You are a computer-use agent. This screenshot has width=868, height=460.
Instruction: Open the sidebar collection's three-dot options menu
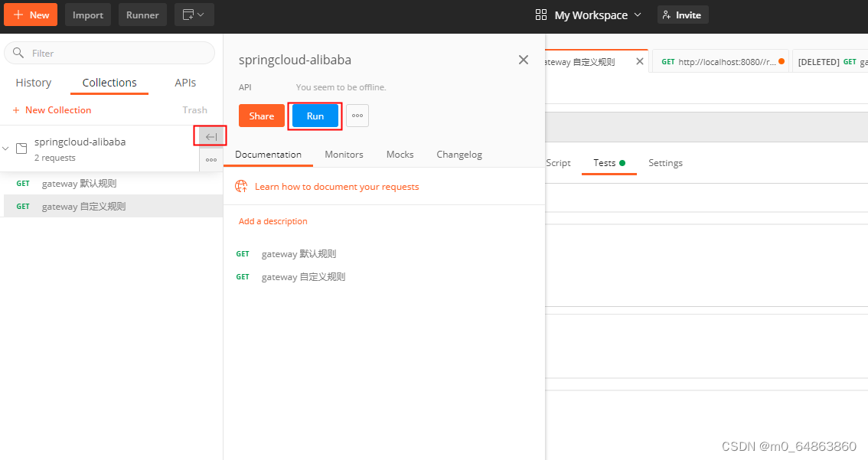point(211,160)
